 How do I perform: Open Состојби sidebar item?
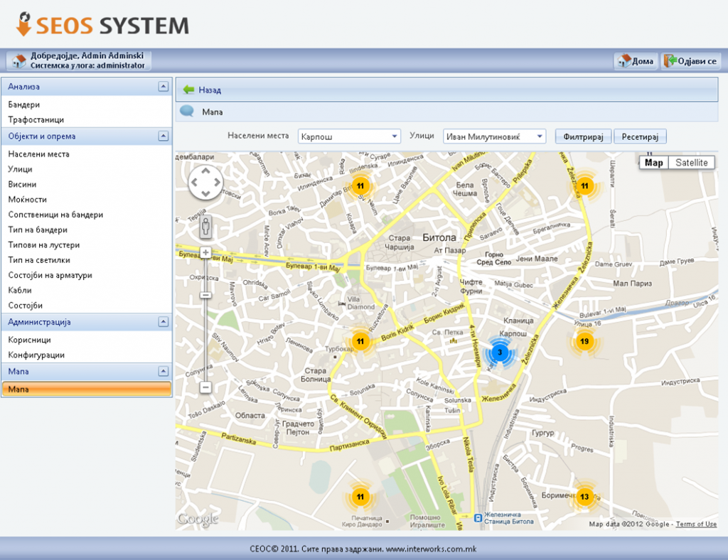(x=26, y=306)
